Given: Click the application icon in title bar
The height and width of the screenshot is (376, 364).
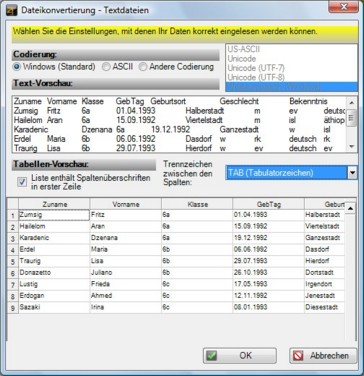Looking at the screenshot, I should click(11, 10).
